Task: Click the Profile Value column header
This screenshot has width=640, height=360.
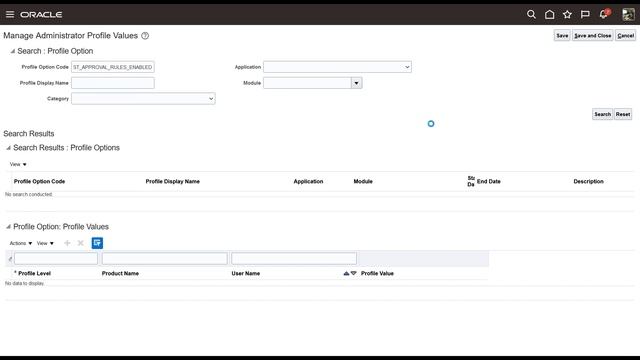Action: coord(377,273)
